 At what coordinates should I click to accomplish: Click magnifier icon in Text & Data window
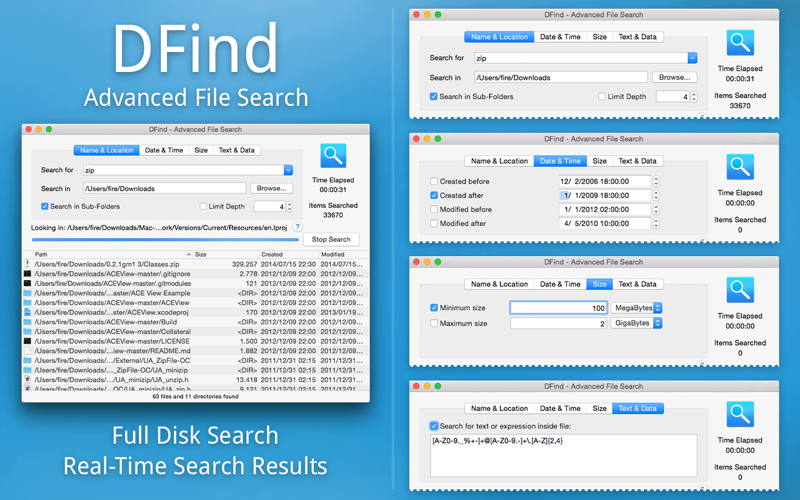[740, 414]
